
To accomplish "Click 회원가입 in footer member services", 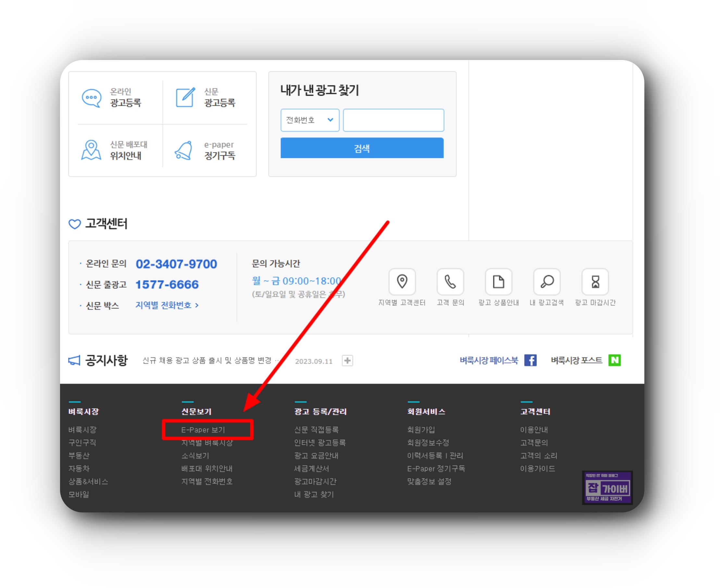I will click(x=421, y=430).
